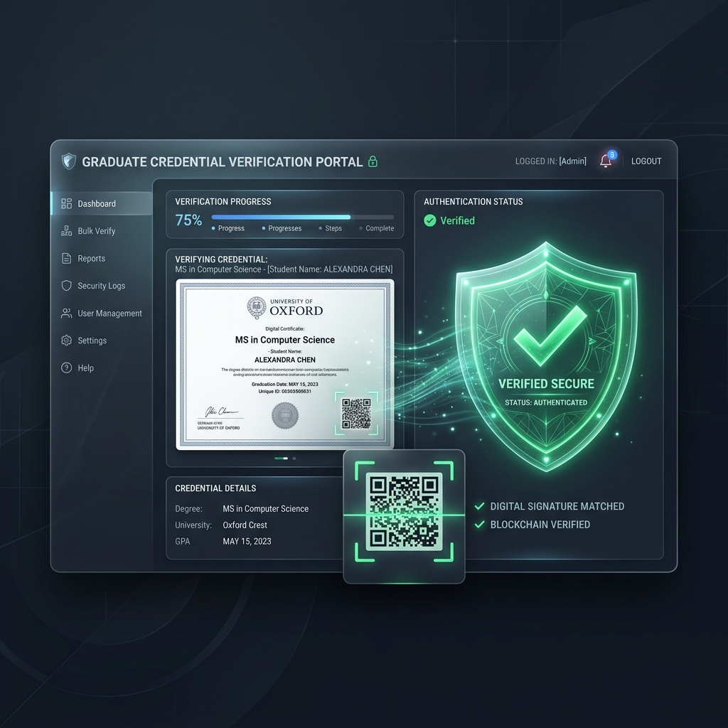The height and width of the screenshot is (728, 728).
Task: Click the logged in [Admin] label
Action: [x=551, y=161]
